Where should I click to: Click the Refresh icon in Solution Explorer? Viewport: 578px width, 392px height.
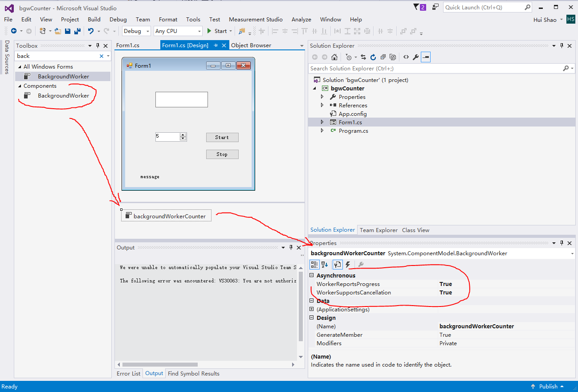tap(373, 57)
